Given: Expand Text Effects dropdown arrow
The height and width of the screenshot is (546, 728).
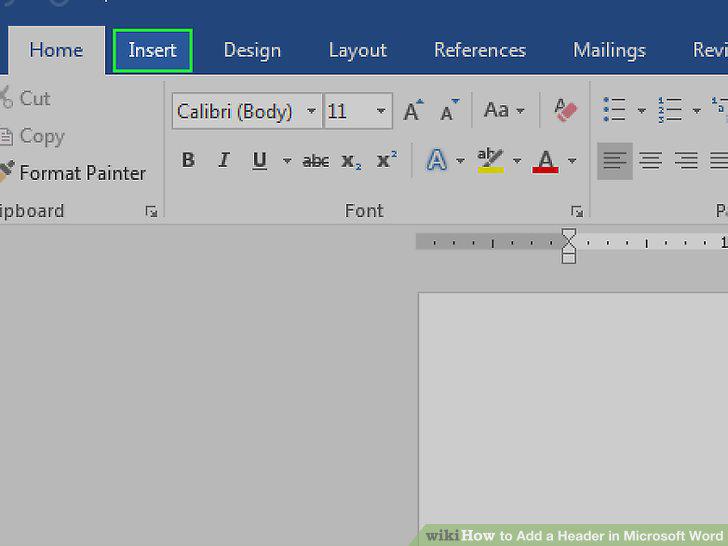Looking at the screenshot, I should [x=460, y=161].
